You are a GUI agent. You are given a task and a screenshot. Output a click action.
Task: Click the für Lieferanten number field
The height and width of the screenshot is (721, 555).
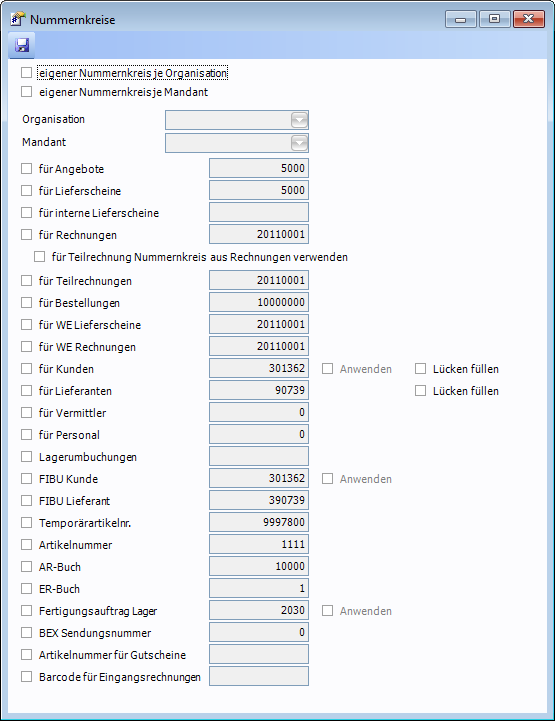coord(259,390)
